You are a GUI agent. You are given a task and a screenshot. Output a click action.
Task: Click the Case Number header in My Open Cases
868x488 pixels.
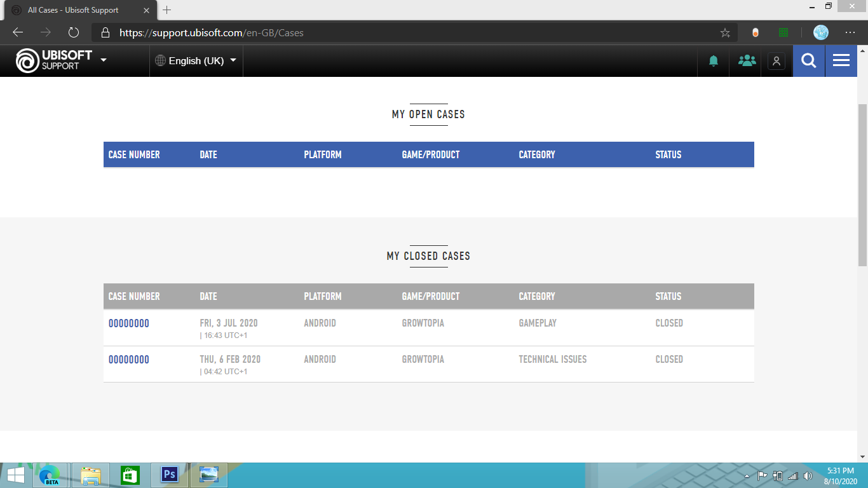click(x=134, y=155)
